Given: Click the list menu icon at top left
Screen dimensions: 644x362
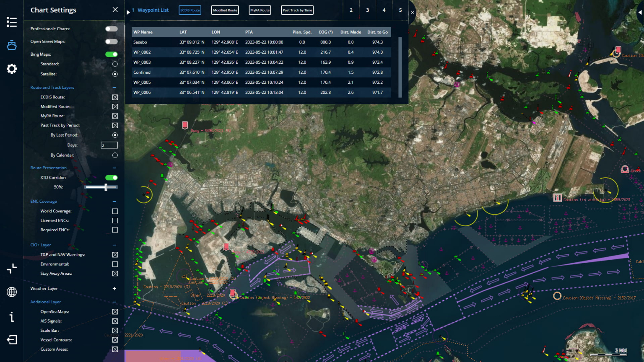Looking at the screenshot, I should click(11, 22).
